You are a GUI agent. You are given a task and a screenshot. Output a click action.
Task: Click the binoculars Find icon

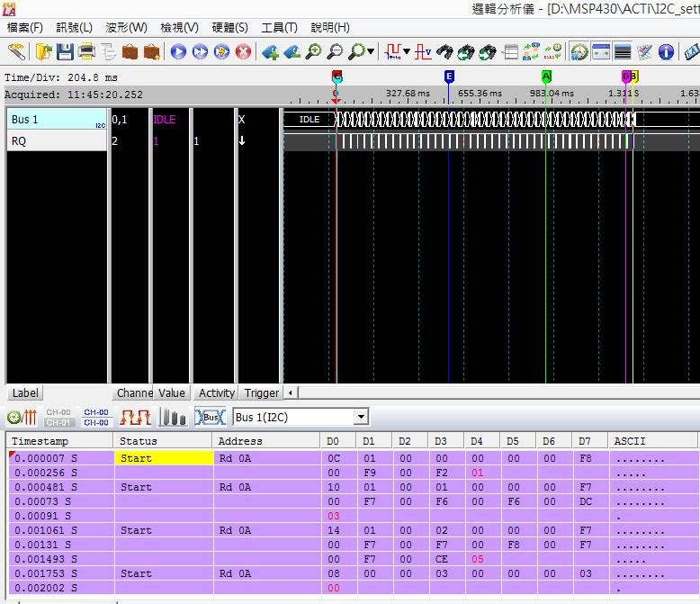click(445, 52)
